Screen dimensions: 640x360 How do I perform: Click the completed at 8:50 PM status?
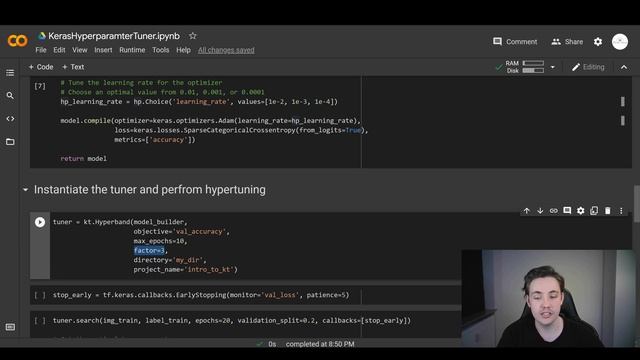[320, 344]
